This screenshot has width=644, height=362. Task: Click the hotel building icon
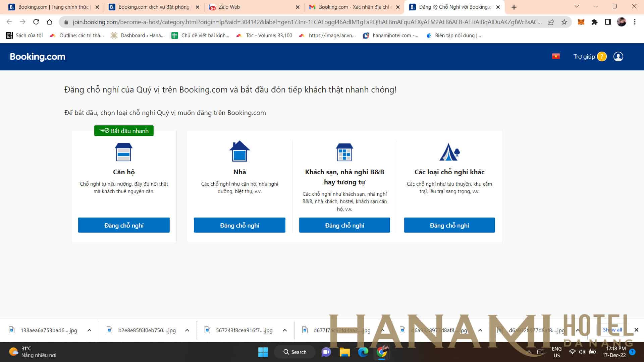(344, 152)
